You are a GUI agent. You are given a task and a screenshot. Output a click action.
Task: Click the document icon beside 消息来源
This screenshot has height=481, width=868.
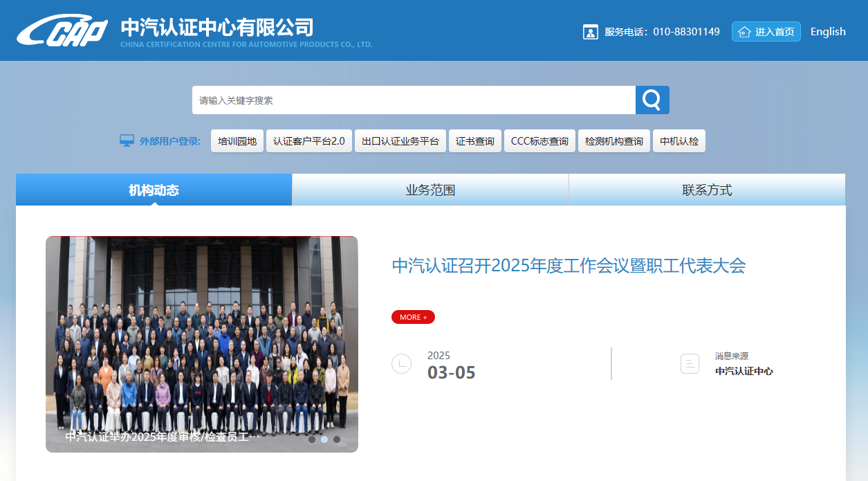pos(690,363)
